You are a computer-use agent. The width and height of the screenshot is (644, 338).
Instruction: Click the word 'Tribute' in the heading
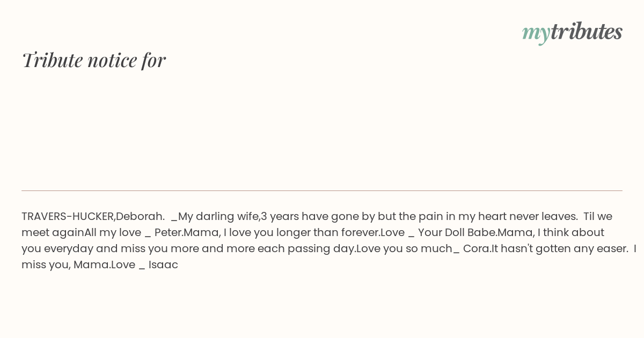52,60
